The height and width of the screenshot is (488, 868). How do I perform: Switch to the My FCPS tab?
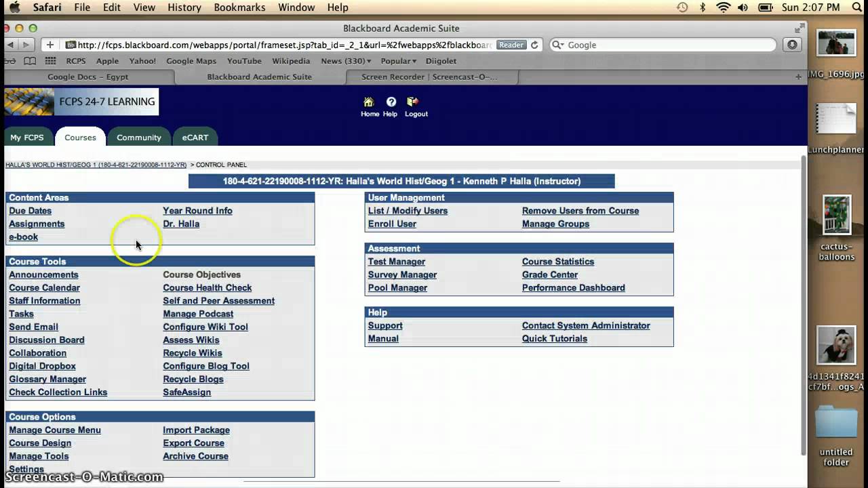[27, 137]
